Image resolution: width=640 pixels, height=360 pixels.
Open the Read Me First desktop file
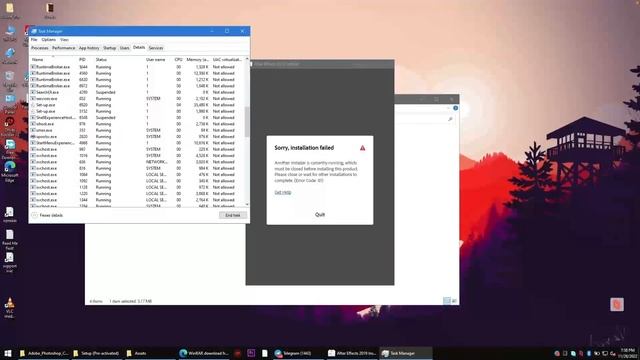(10, 240)
